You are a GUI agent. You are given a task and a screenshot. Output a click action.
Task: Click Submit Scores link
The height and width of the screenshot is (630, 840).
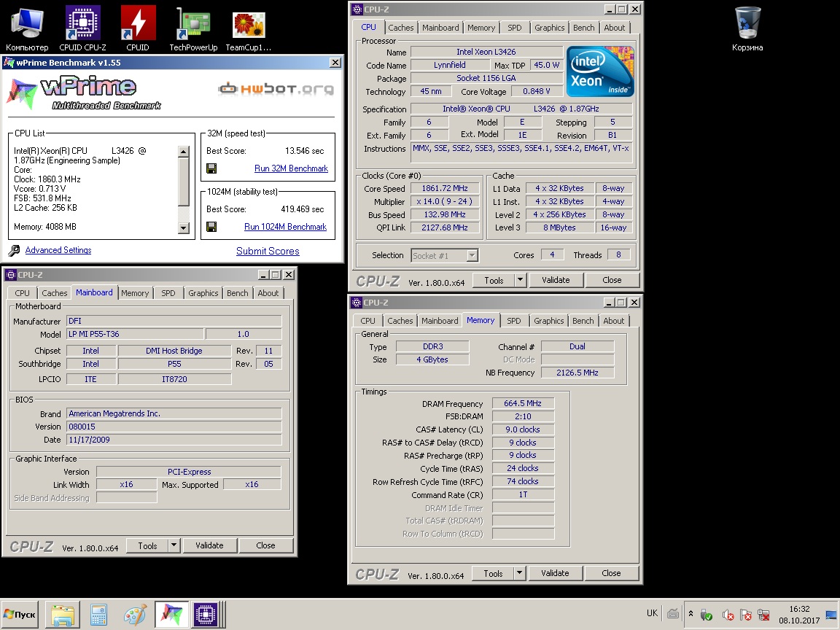268,252
